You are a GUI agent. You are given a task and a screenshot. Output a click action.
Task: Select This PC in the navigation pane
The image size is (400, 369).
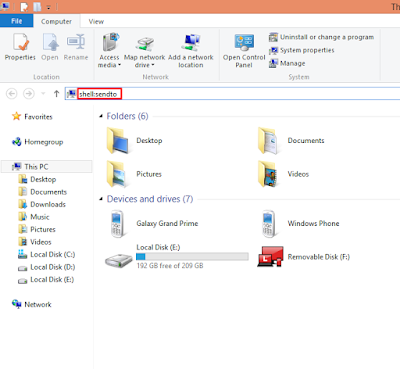click(46, 167)
